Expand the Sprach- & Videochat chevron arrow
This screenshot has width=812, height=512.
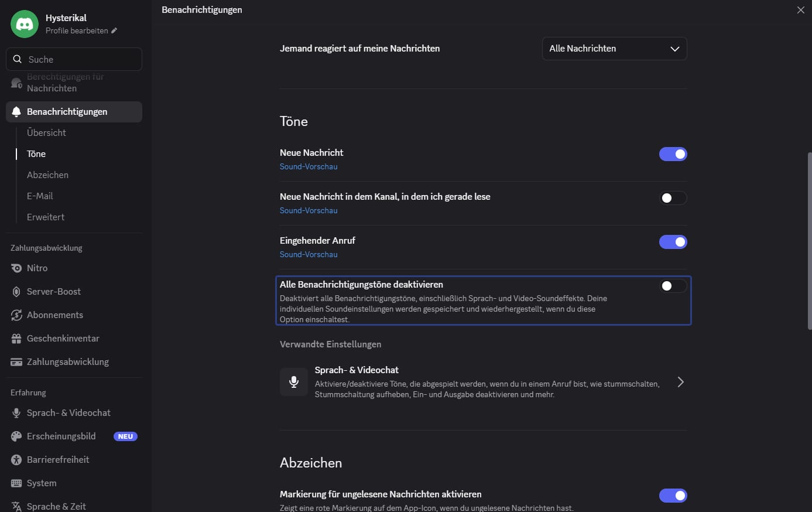tap(680, 382)
